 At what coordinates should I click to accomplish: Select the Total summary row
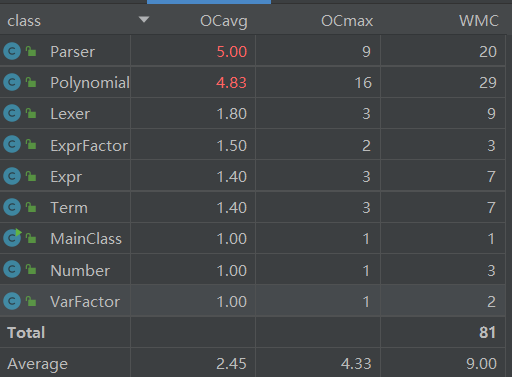tap(253, 332)
